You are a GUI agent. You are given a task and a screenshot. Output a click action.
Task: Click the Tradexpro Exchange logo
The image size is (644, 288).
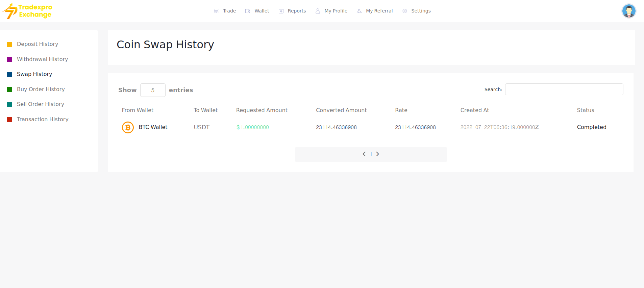[x=28, y=11]
